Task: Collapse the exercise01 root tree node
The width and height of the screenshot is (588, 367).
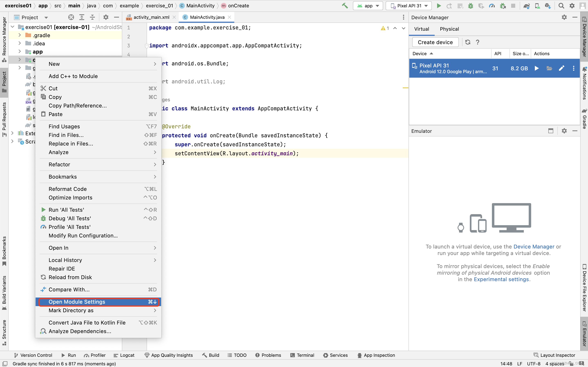Action: tap(13, 27)
